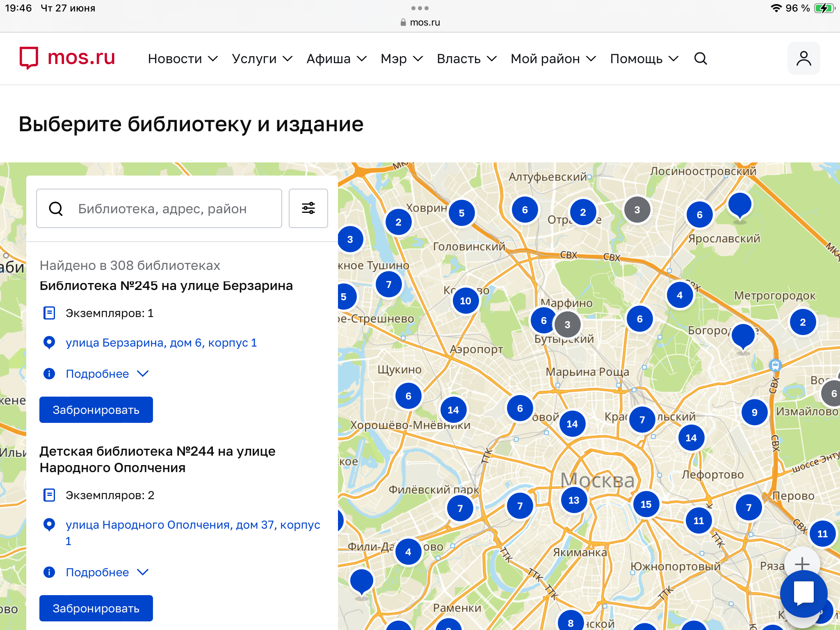
Task: Open the Власть dropdown menu
Action: [467, 59]
